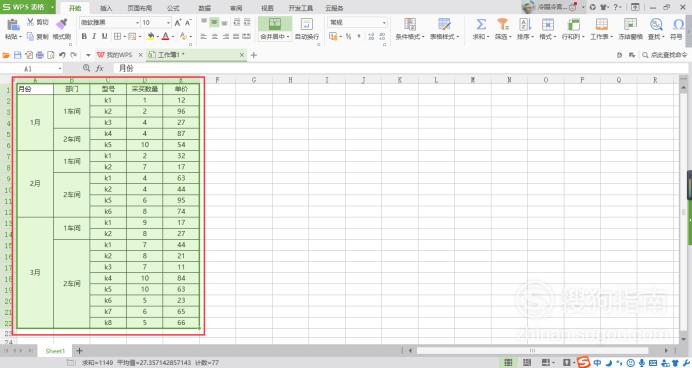Click the Redo arrow icon
The height and width of the screenshot is (368, 692).
pyautogui.click(x=73, y=55)
